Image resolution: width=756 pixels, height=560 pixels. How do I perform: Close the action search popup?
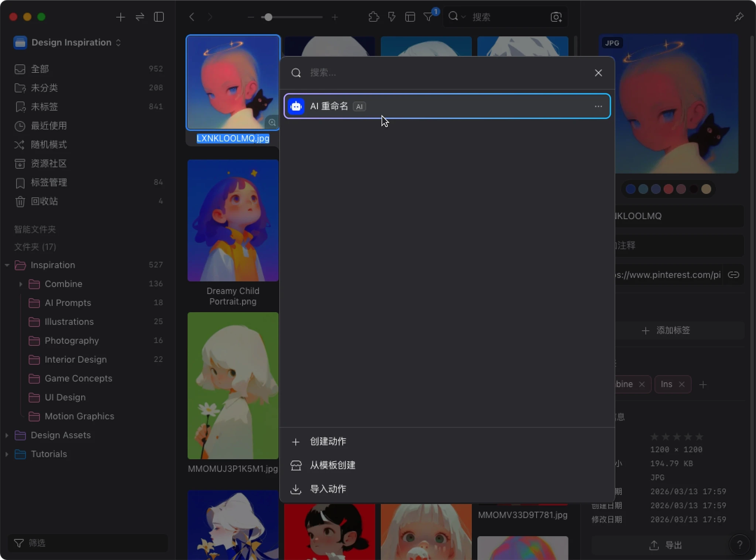pyautogui.click(x=598, y=73)
